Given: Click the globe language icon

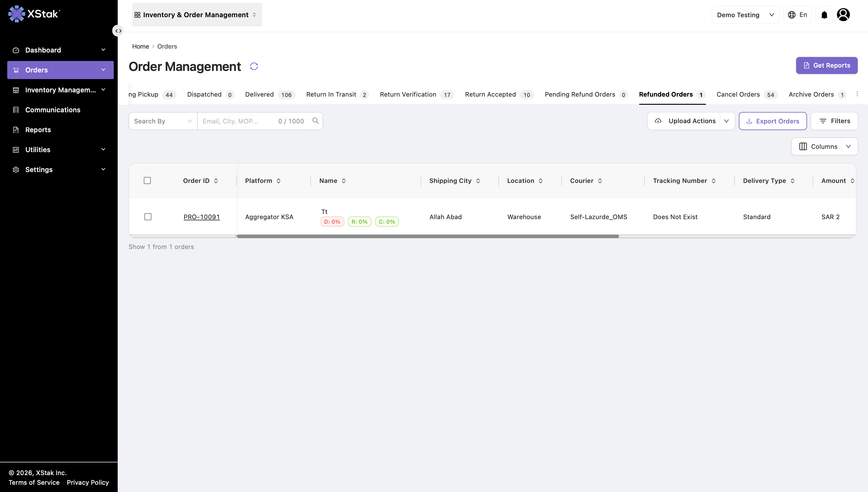Looking at the screenshot, I should 792,15.
